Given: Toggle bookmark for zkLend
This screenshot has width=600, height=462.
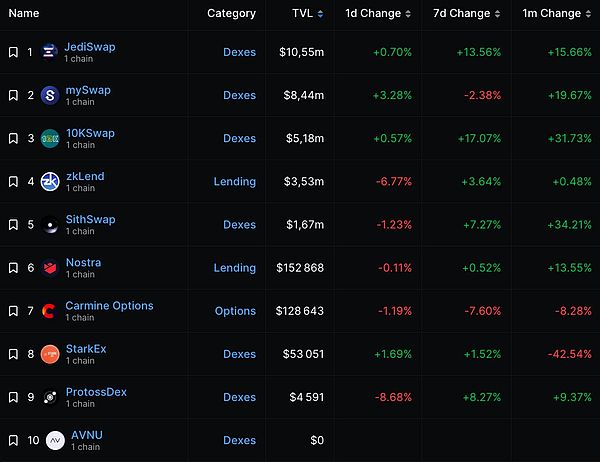Looking at the screenshot, I should point(13,182).
